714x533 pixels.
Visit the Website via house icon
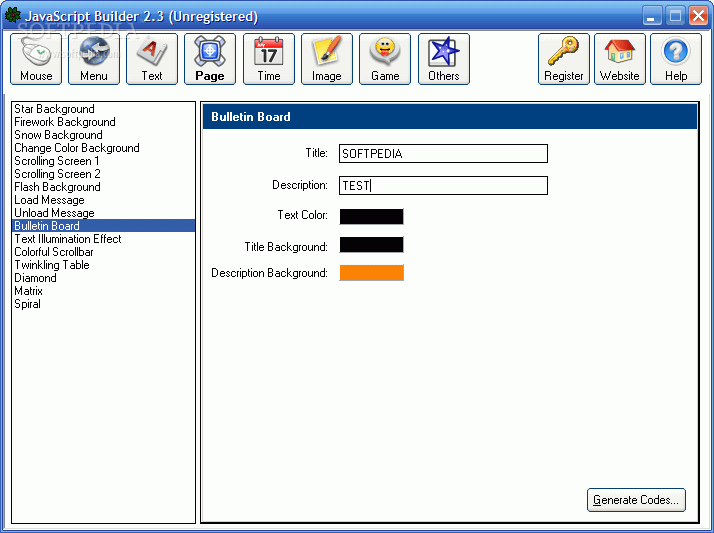coord(620,59)
